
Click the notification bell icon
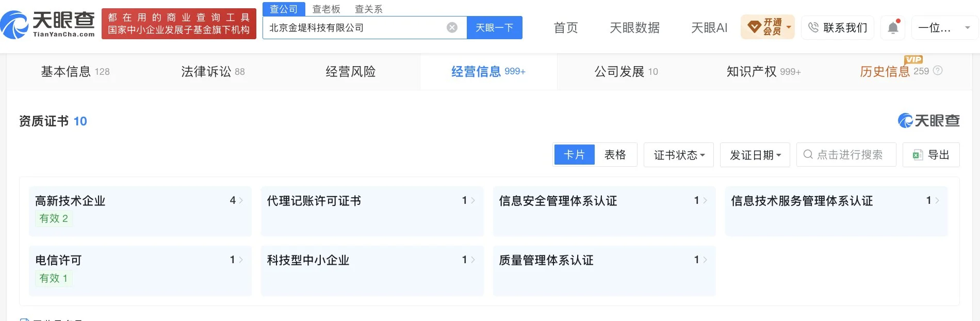click(x=893, y=27)
